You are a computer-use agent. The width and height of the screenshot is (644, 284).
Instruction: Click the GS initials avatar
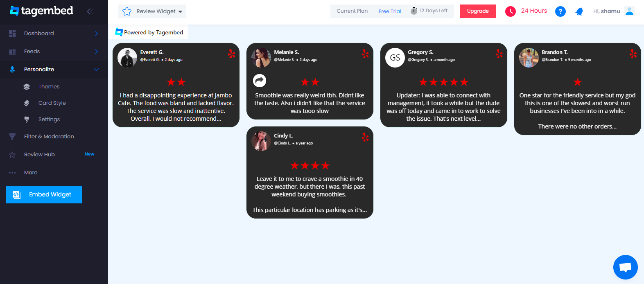395,58
